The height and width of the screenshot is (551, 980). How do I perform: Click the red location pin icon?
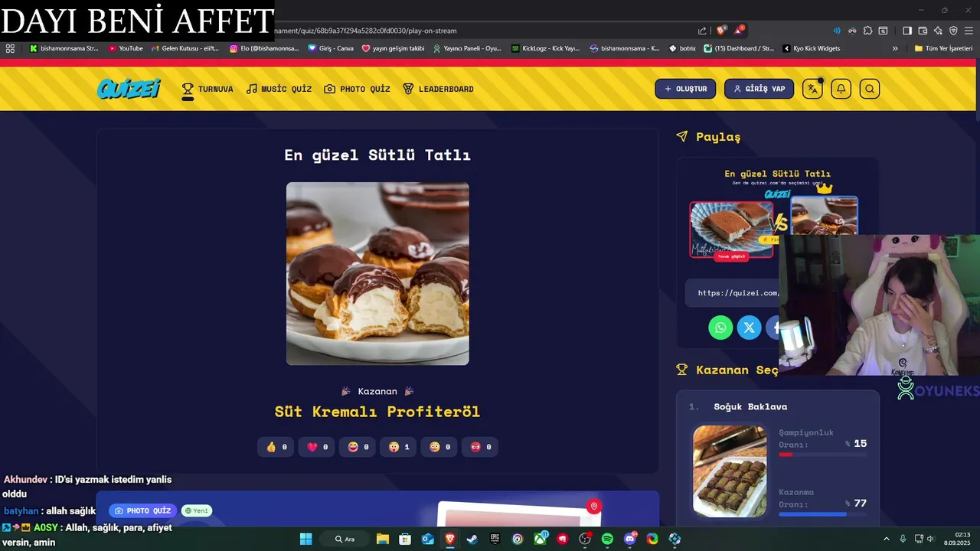(x=593, y=506)
